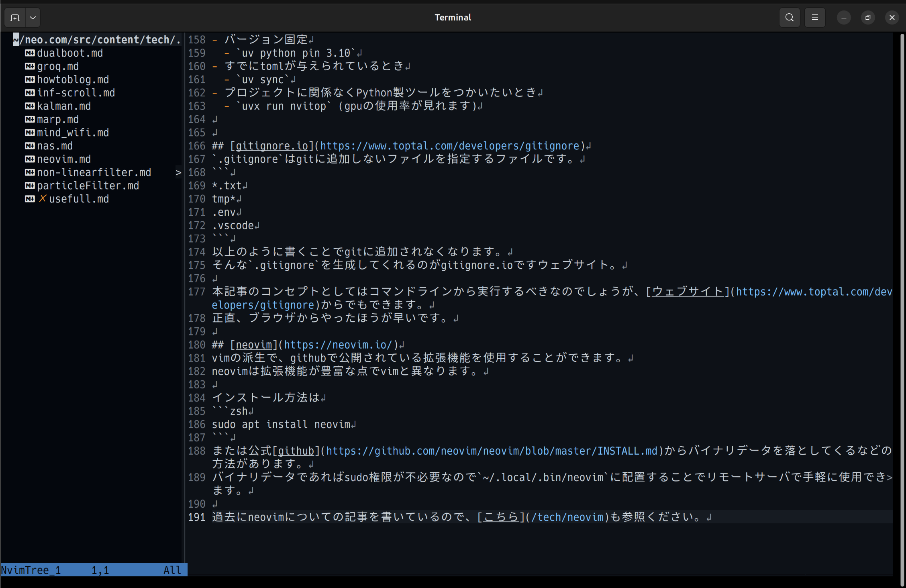
Task: Click the markdown icon next to nas.md
Action: pyautogui.click(x=29, y=146)
